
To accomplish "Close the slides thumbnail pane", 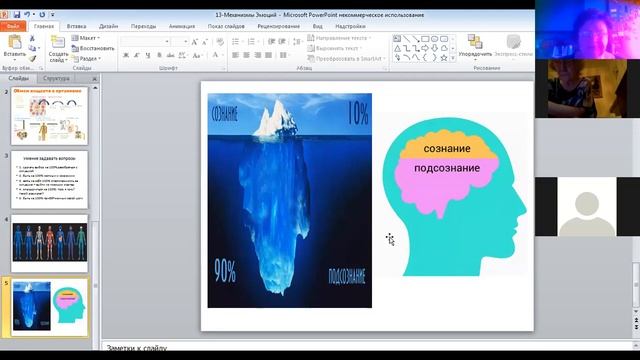I will pos(95,78).
